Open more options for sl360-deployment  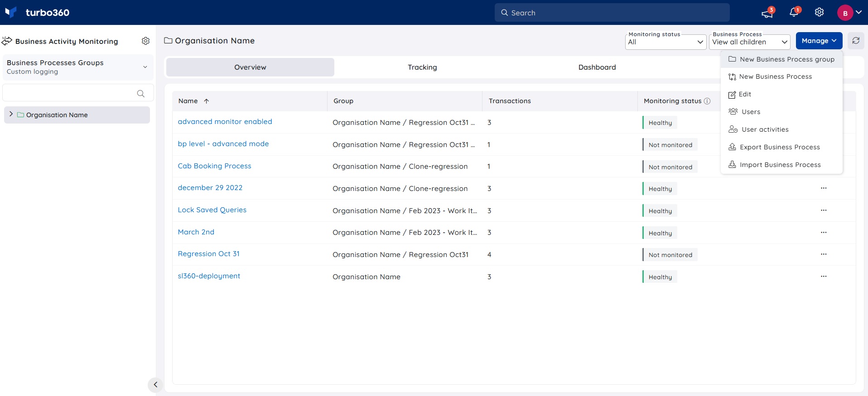pos(824,277)
